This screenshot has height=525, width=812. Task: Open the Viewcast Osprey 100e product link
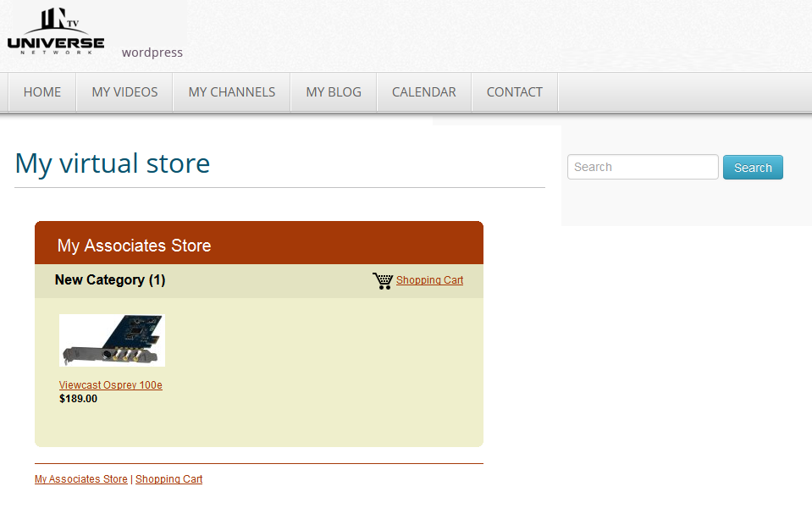tap(111, 384)
